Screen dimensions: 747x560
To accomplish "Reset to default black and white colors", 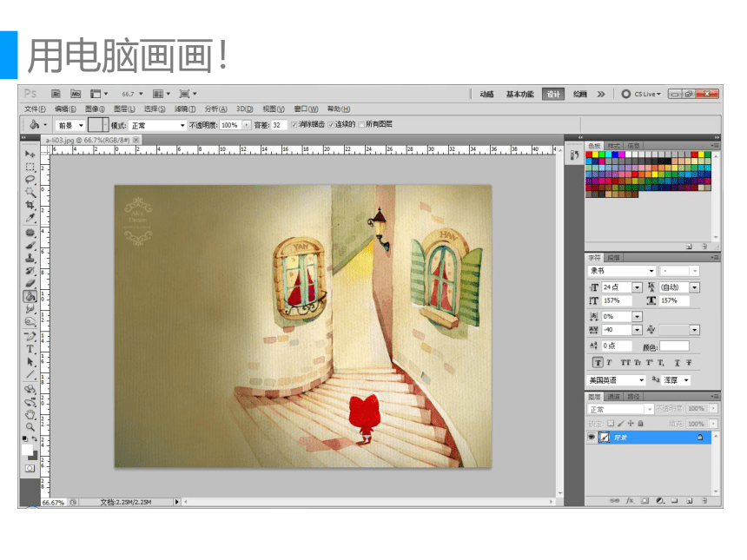I will pos(25,438).
